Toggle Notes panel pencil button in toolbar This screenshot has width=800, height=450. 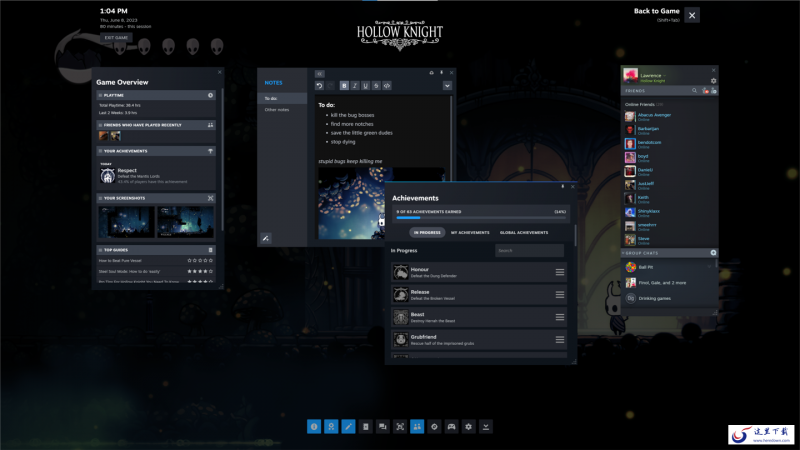click(x=348, y=427)
